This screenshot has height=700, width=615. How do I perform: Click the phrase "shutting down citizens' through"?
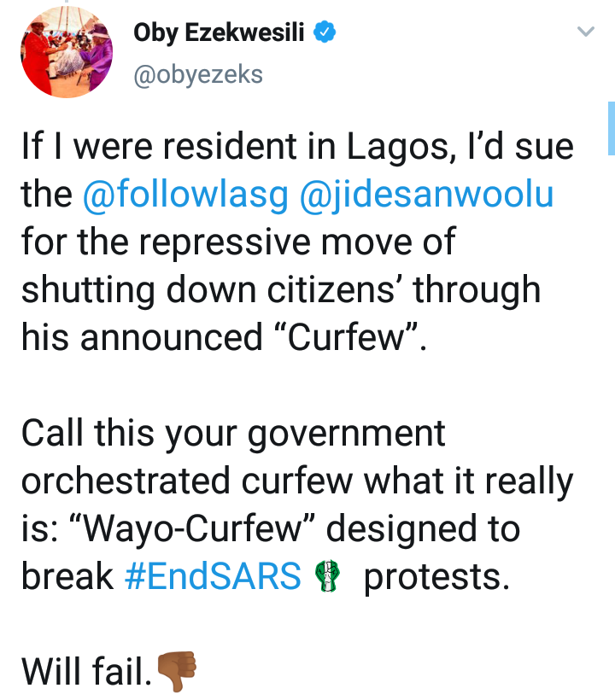281,290
